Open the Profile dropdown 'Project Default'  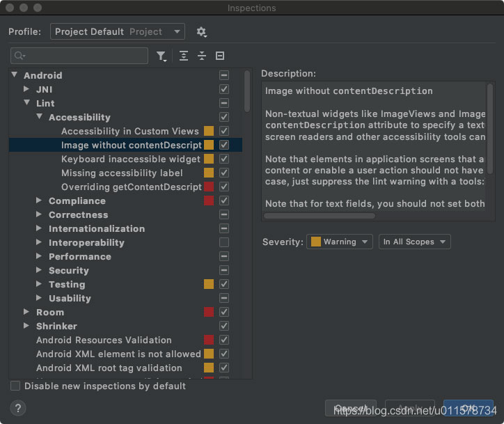(x=118, y=32)
